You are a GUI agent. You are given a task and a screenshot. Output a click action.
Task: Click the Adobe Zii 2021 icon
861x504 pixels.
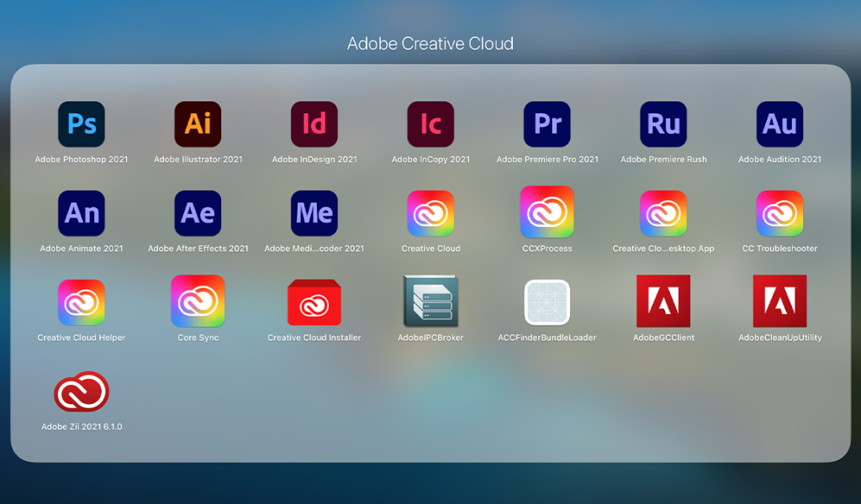[82, 391]
